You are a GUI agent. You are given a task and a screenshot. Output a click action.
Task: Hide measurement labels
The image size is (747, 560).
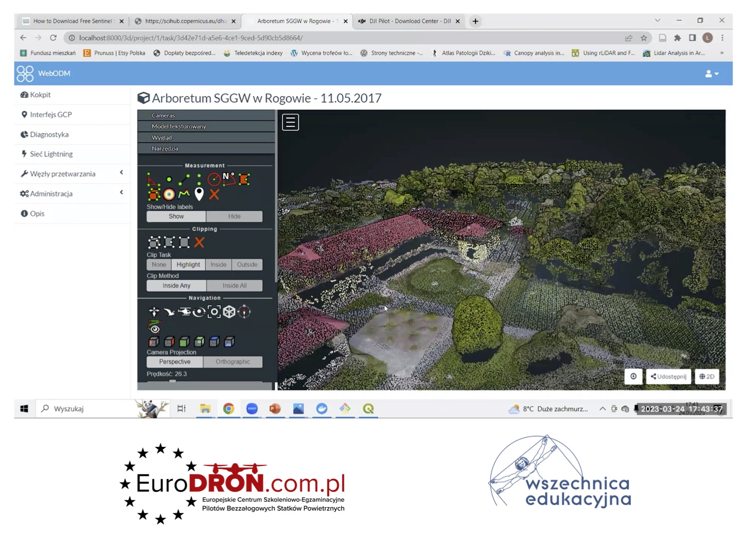click(234, 217)
